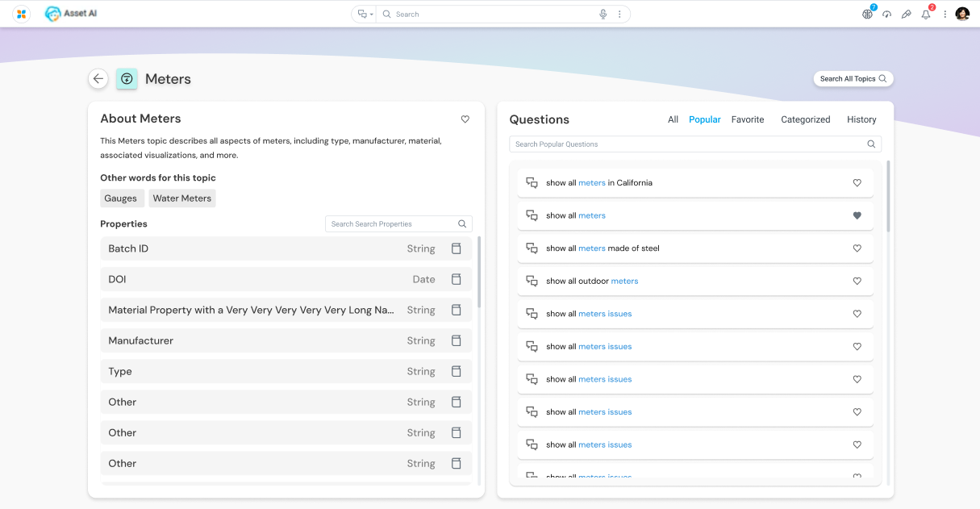This screenshot has width=980, height=509.
Task: Open the search type dropdown in top bar
Action: (365, 15)
